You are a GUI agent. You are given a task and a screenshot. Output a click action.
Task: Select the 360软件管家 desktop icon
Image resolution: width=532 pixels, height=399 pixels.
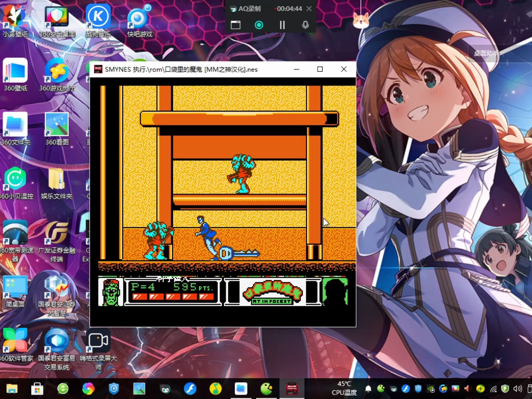click(x=16, y=345)
